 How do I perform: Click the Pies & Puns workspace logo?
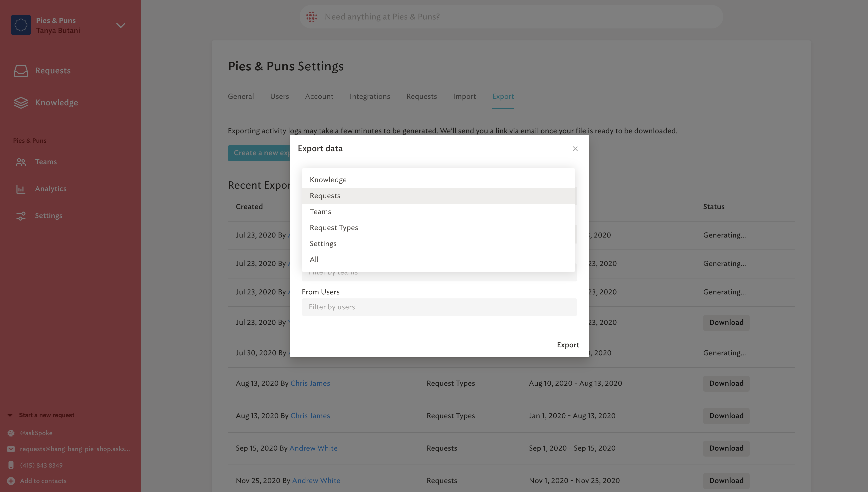click(x=21, y=25)
